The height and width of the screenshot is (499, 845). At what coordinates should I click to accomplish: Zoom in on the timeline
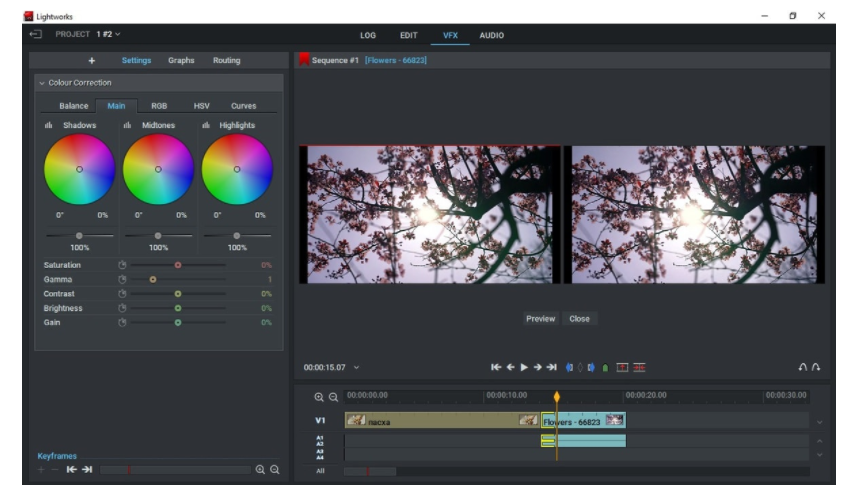click(319, 397)
